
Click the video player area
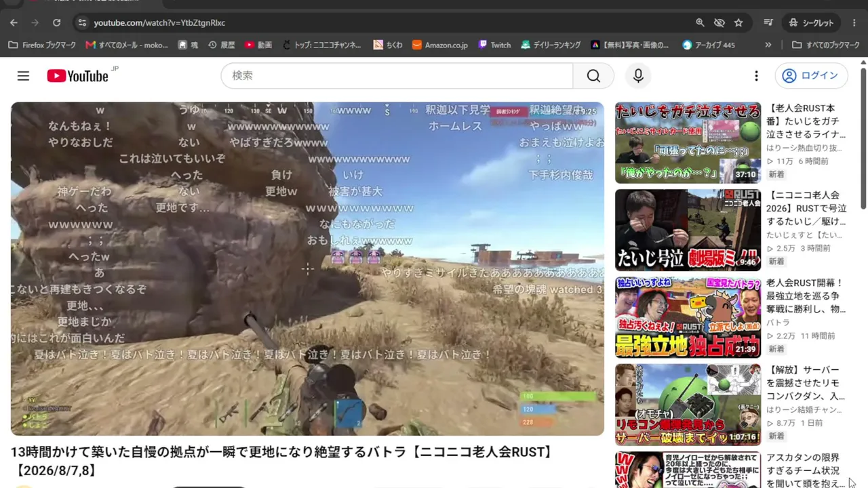[307, 268]
